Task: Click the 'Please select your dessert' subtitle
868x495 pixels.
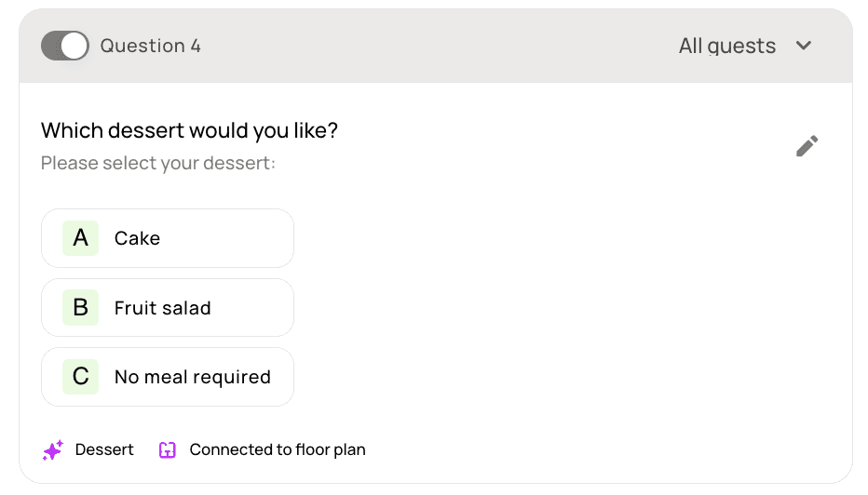Action: point(158,163)
